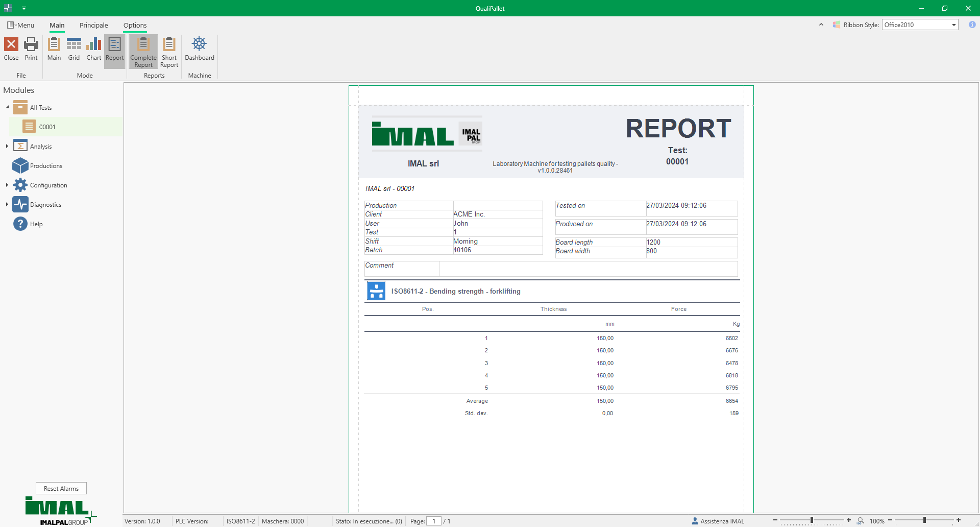This screenshot has width=980, height=527.
Task: Toggle Main mode view in ribbon
Action: pos(54,49)
